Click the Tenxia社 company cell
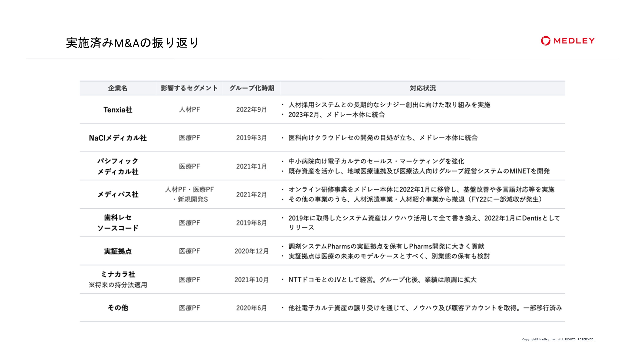This screenshot has height=362, width=644. (118, 110)
